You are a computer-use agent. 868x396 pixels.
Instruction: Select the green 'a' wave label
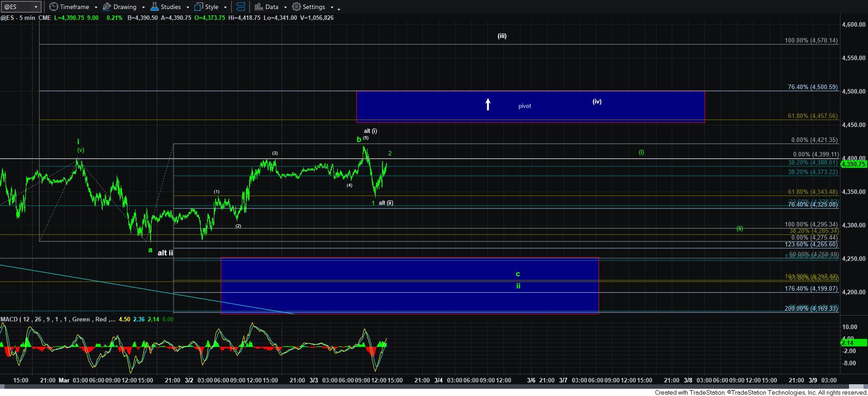click(x=151, y=250)
